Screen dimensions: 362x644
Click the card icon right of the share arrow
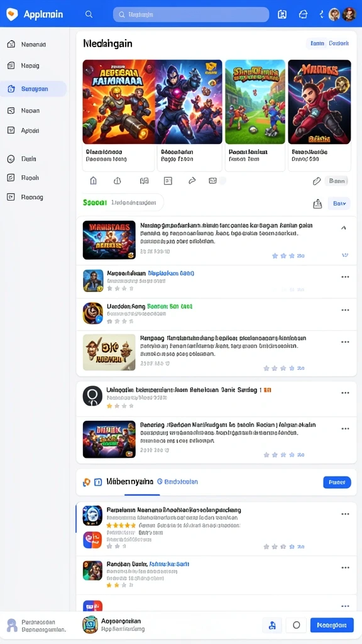212,180
